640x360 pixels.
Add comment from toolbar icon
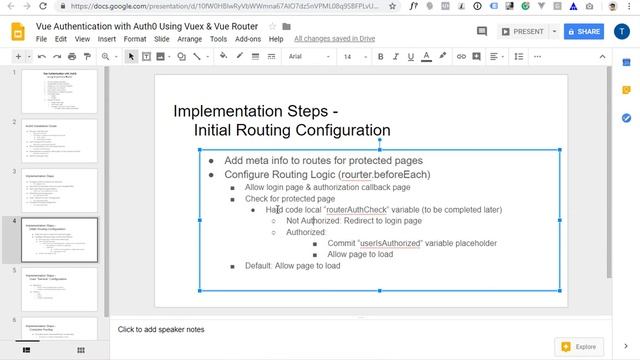pyautogui.click(x=476, y=57)
